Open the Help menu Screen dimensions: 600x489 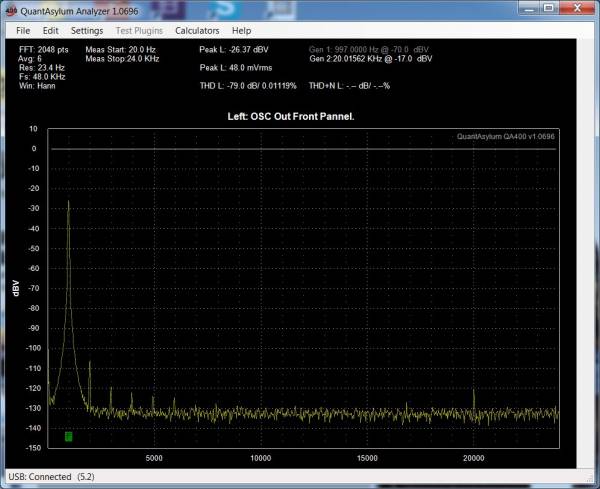(241, 31)
